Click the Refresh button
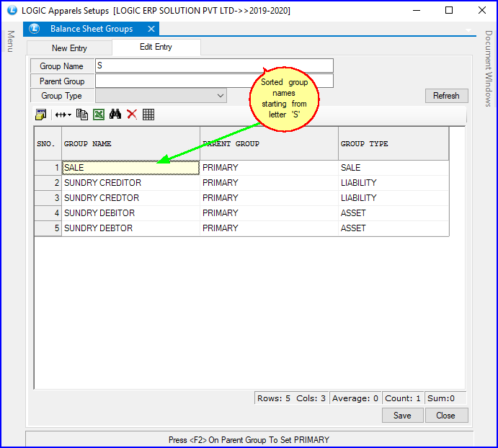498x448 pixels. (x=446, y=96)
